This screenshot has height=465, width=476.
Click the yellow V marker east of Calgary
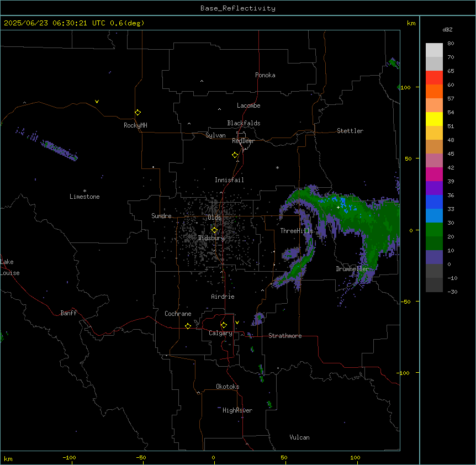pyautogui.click(x=237, y=323)
